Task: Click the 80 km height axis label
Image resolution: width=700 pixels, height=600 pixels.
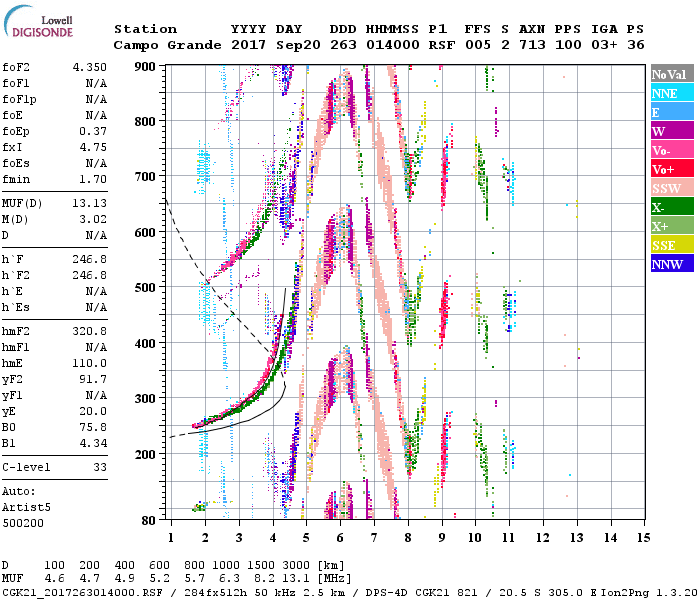Action: [x=148, y=521]
